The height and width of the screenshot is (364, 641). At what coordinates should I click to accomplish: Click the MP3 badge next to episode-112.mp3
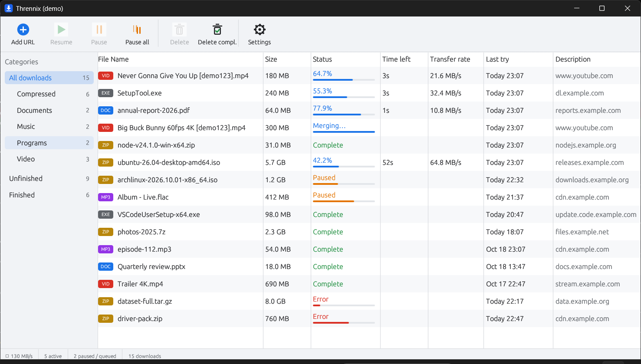(105, 249)
